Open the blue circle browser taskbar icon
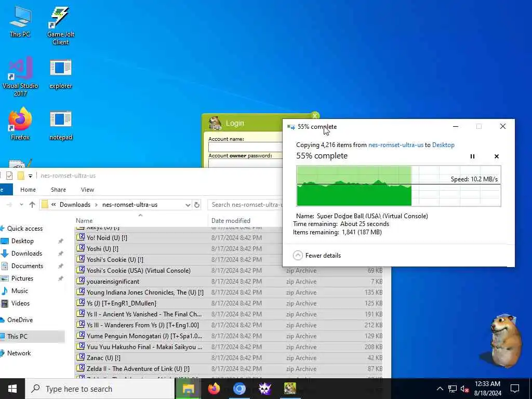The width and height of the screenshot is (532, 399). pos(239,389)
